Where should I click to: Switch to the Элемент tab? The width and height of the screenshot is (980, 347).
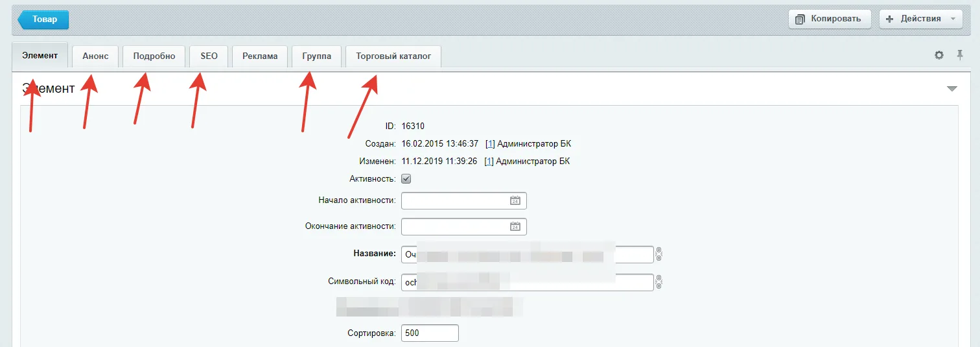(x=40, y=56)
